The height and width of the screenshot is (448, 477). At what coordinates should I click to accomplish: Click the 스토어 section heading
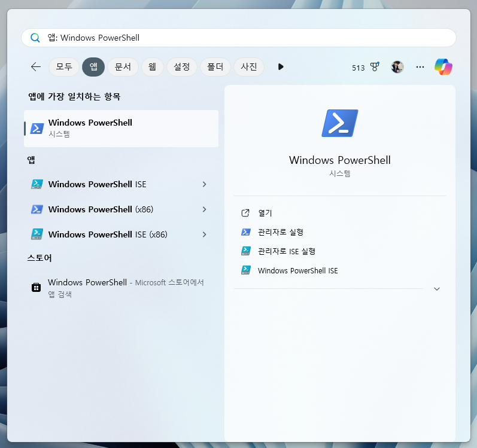tap(40, 258)
